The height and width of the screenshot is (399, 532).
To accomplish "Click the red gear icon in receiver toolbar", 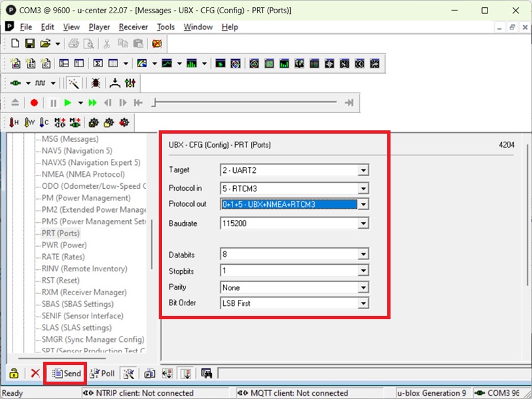I will [x=124, y=122].
